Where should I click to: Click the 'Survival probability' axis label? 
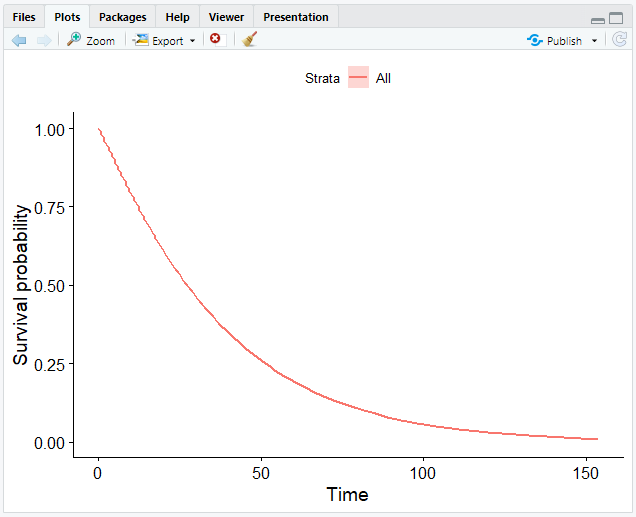(x=20, y=285)
